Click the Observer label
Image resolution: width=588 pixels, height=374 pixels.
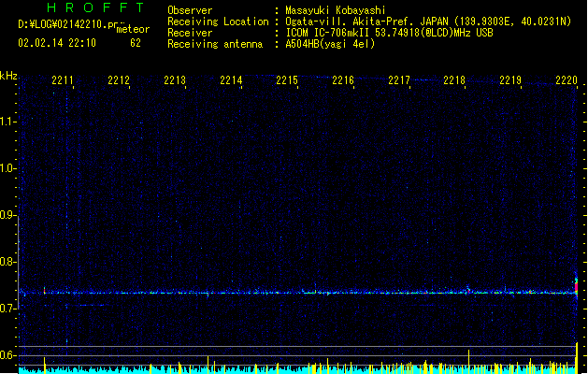190,10
